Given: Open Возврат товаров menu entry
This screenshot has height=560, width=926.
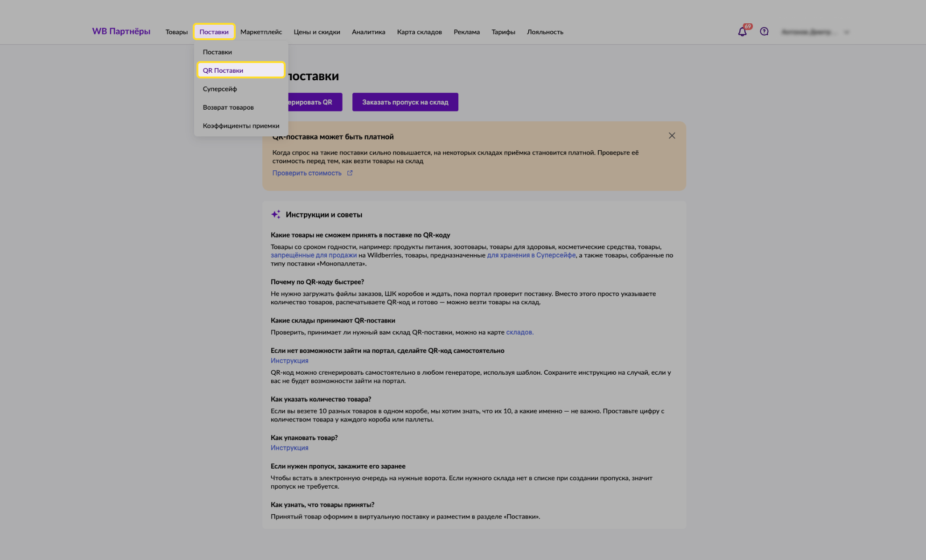Looking at the screenshot, I should pyautogui.click(x=228, y=107).
